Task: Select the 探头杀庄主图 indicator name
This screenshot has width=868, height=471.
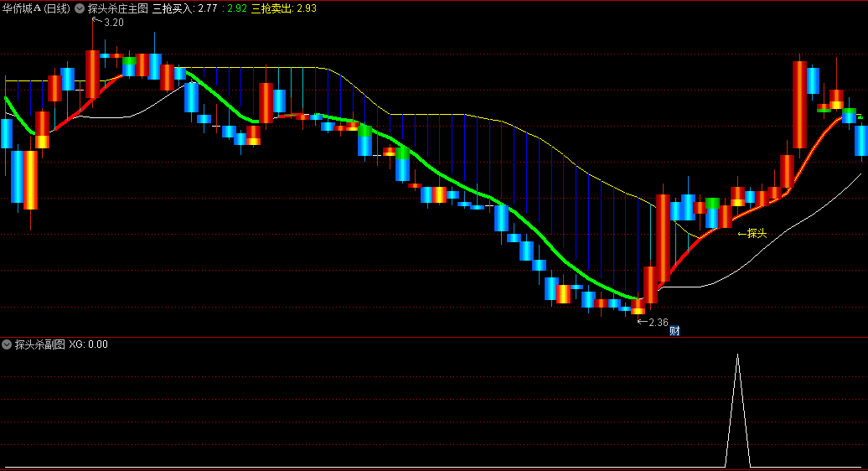Action: (x=118, y=8)
